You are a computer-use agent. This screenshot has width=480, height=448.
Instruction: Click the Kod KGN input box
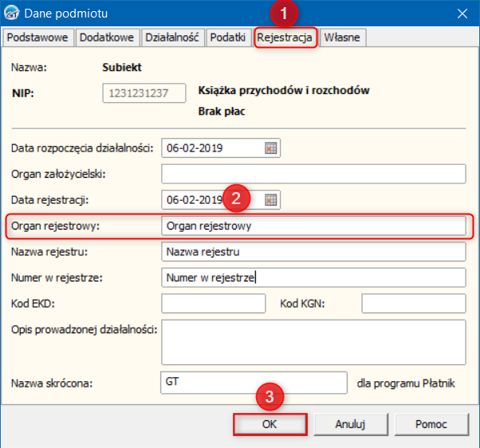[x=414, y=304]
